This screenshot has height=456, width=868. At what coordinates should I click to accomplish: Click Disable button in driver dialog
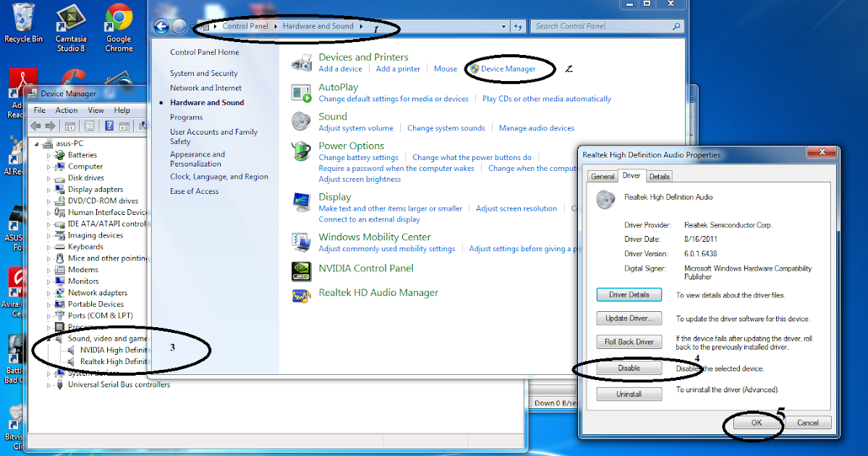[629, 368]
